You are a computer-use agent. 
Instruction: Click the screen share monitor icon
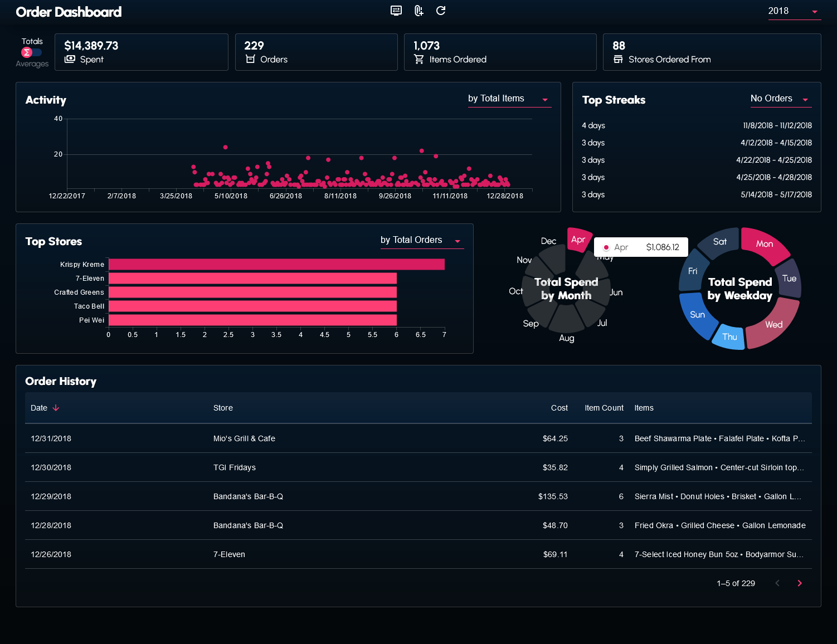coord(396,11)
